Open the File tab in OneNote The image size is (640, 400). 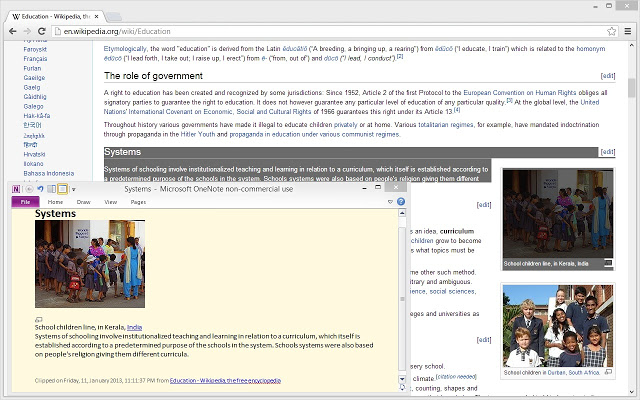point(25,202)
